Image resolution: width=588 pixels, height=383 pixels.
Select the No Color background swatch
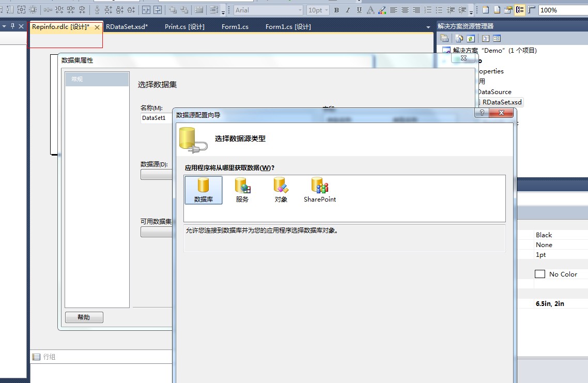540,274
